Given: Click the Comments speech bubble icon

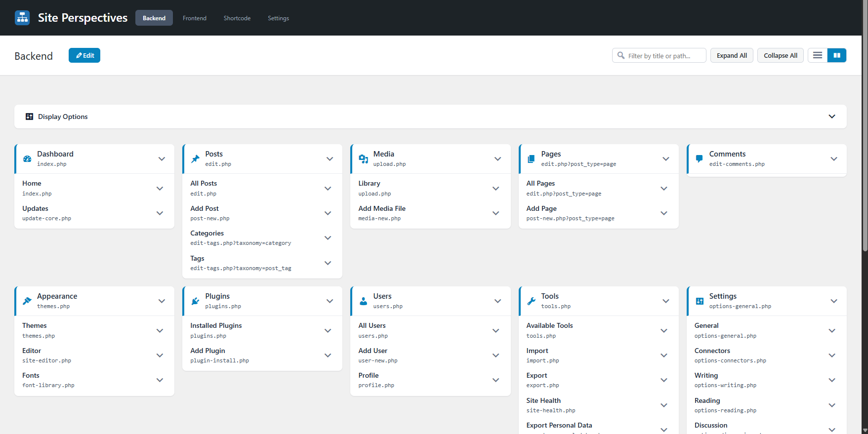Looking at the screenshot, I should coord(699,159).
